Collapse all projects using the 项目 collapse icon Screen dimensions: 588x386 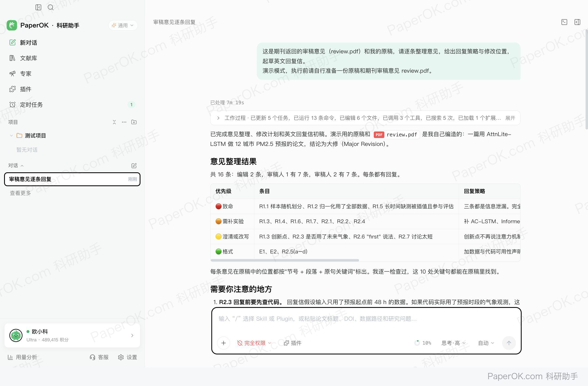click(114, 122)
